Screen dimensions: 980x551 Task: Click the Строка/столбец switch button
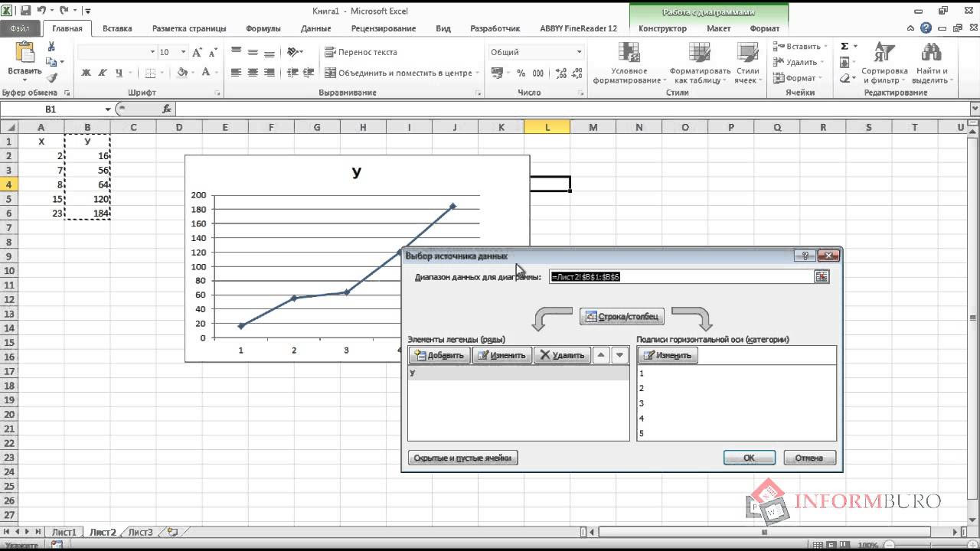coord(622,317)
